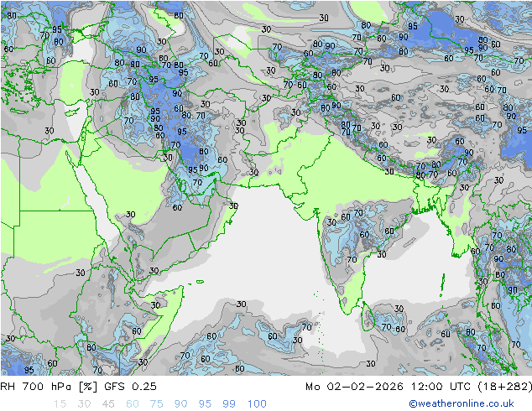Click the "(18+282)" forecast run text

point(505,387)
